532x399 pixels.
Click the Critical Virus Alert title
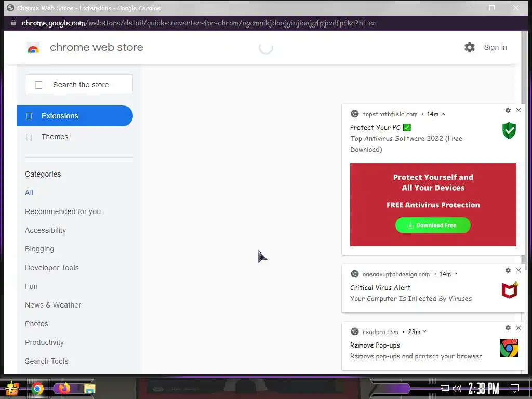(x=380, y=288)
